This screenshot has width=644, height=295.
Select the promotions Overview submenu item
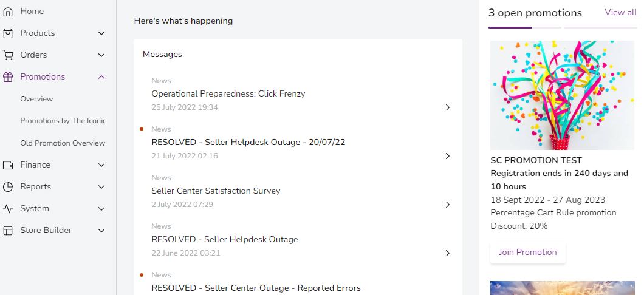pos(36,99)
